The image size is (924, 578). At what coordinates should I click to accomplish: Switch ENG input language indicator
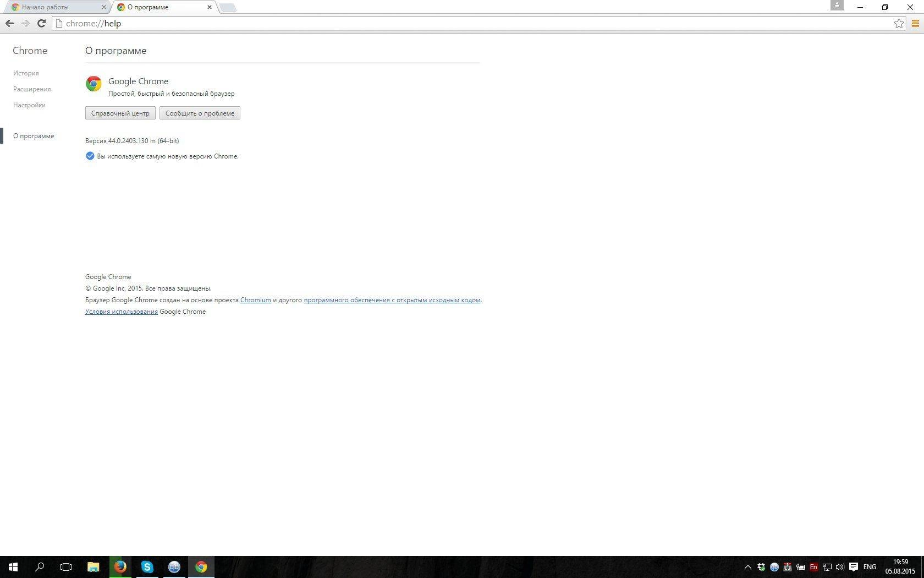(x=870, y=567)
